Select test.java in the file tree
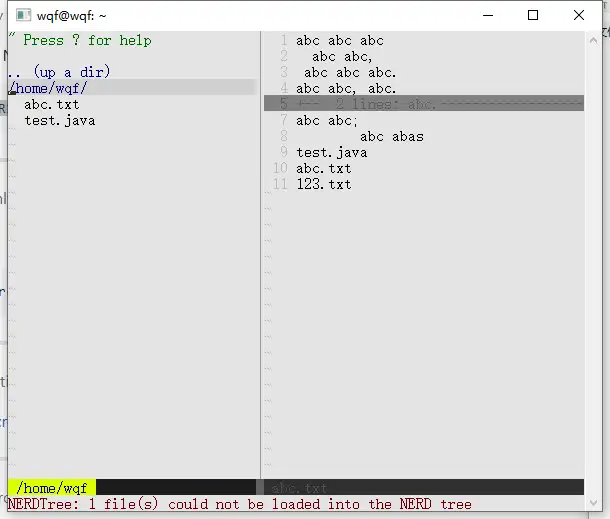 (60, 120)
